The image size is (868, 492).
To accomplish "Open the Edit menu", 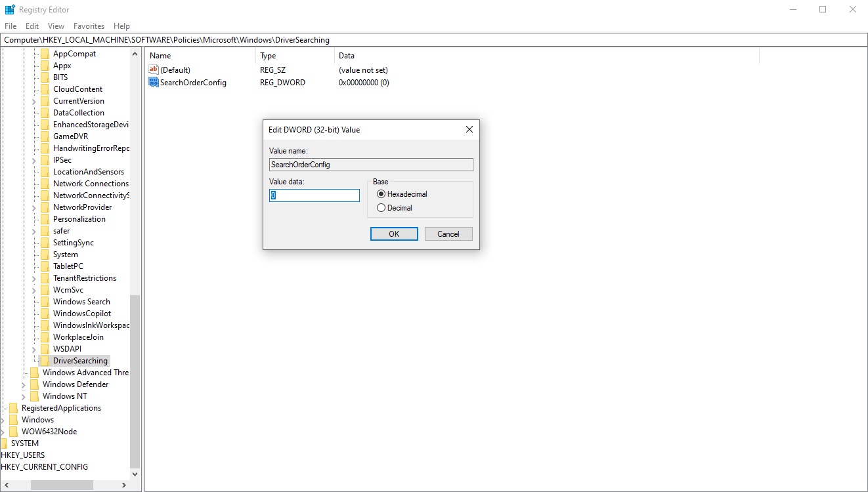I will pos(32,26).
